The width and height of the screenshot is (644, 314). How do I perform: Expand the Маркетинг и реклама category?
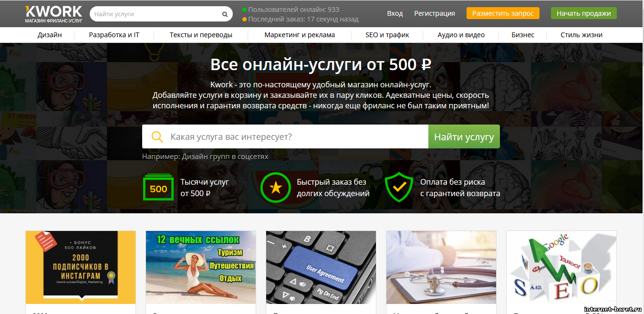[x=300, y=35]
